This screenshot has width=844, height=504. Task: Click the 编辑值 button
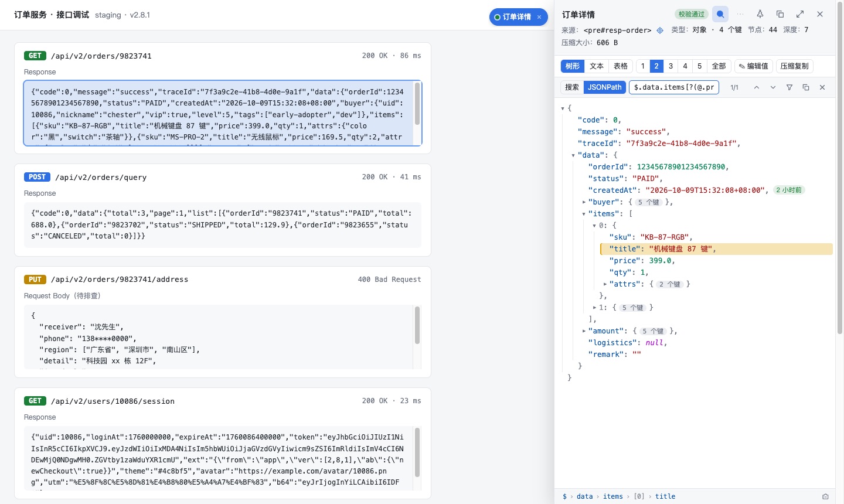(754, 66)
